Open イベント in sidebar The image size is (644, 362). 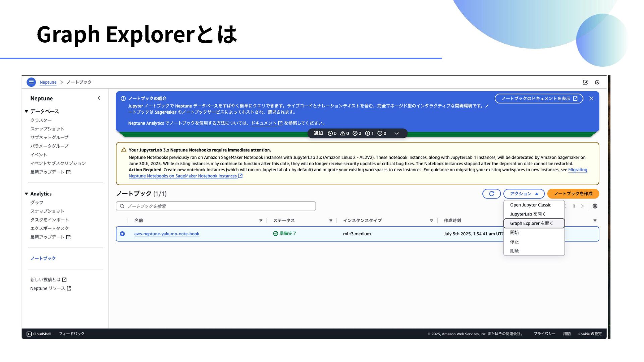(39, 155)
